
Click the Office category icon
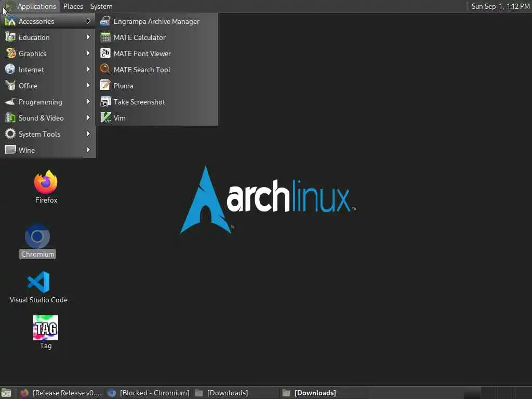(x=10, y=86)
